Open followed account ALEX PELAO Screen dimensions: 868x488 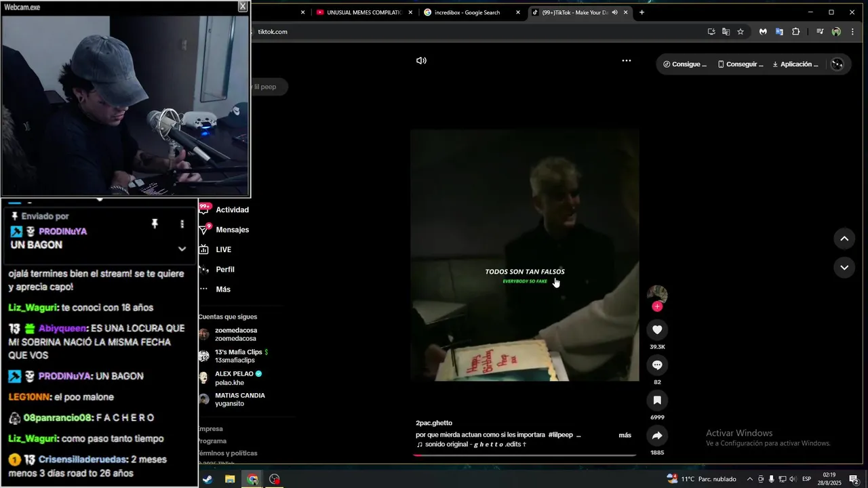[231, 378]
